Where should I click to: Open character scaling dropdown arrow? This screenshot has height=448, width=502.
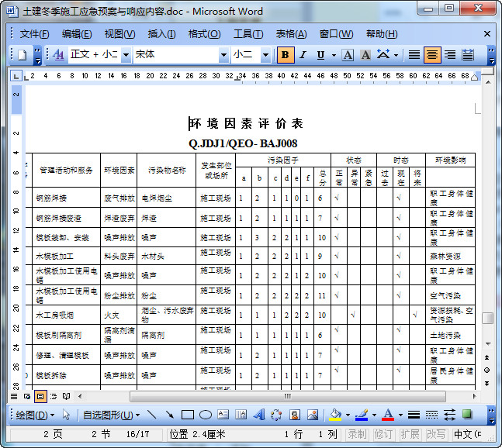pyautogui.click(x=396, y=55)
